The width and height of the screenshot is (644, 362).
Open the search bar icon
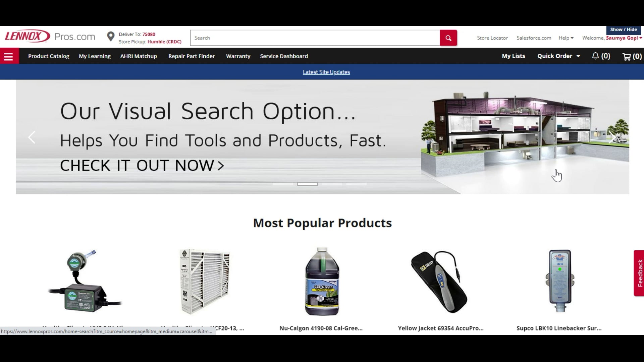(448, 38)
